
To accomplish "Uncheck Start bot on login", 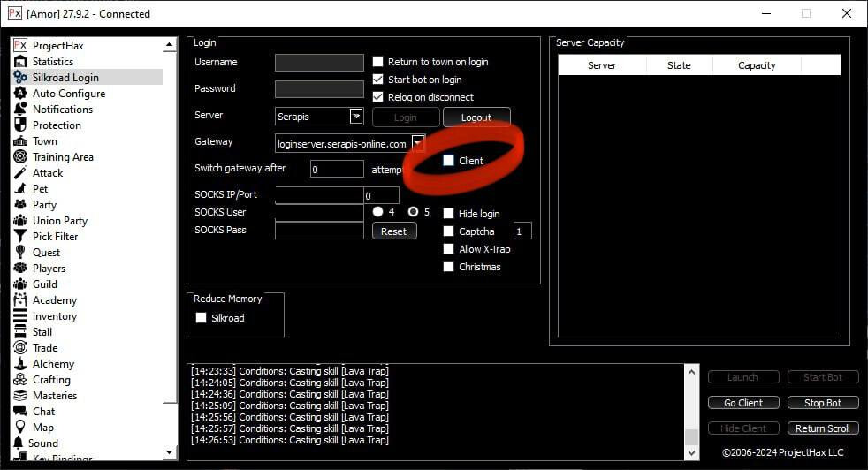I will pos(378,80).
